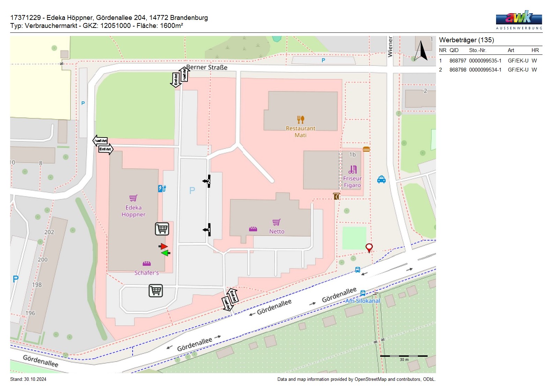Click the awk Aussenwerbung logo
The image size is (554, 392).
pos(519,20)
